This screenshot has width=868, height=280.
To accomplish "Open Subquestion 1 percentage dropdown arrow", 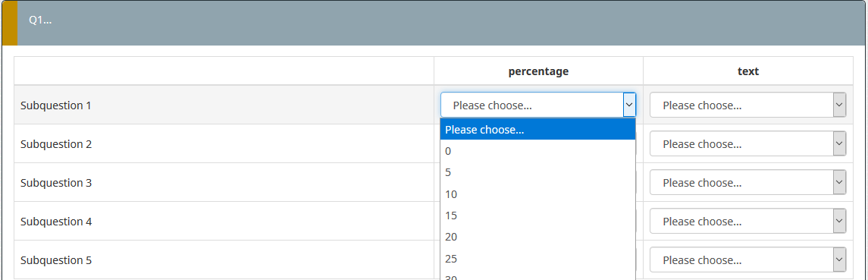I will coord(629,105).
